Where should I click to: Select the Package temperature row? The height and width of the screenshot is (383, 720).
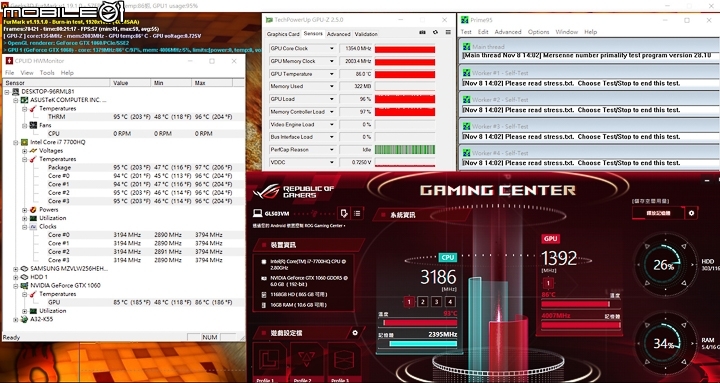124,168
